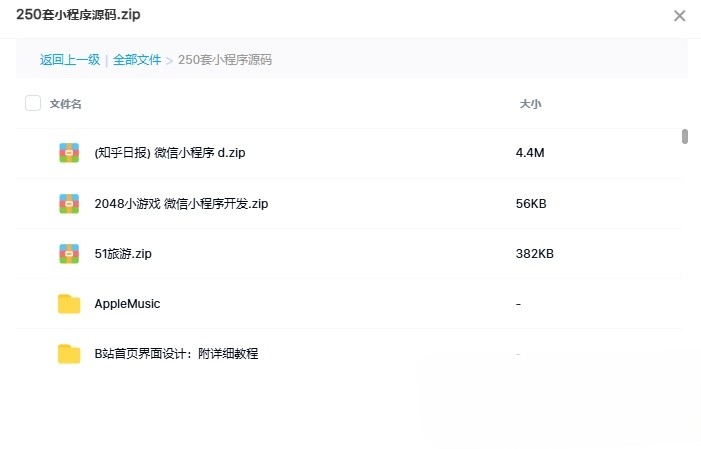Click the 382KB size value
The image size is (701, 449).
535,254
